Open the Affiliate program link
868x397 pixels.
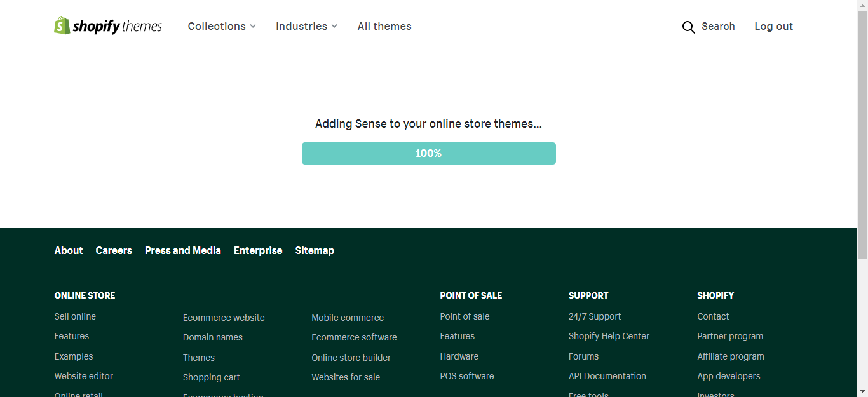tap(731, 356)
